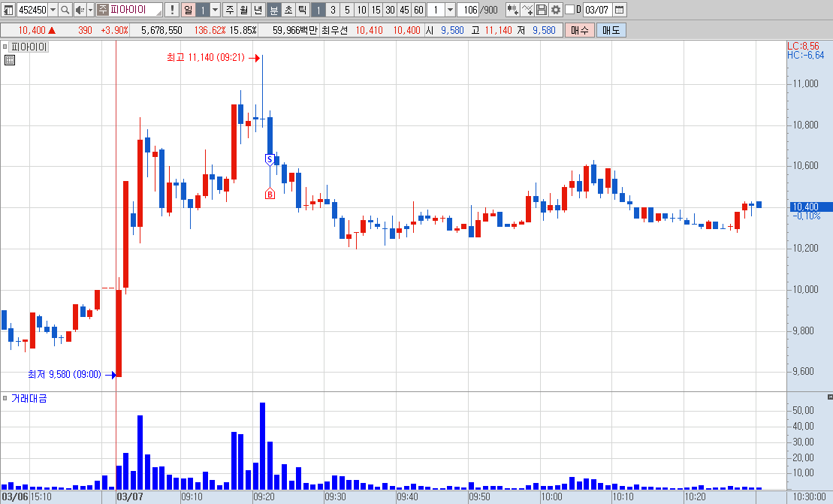Expand the tick interval dropdown after 60
Screen dimensions: 833x504
pos(450,10)
